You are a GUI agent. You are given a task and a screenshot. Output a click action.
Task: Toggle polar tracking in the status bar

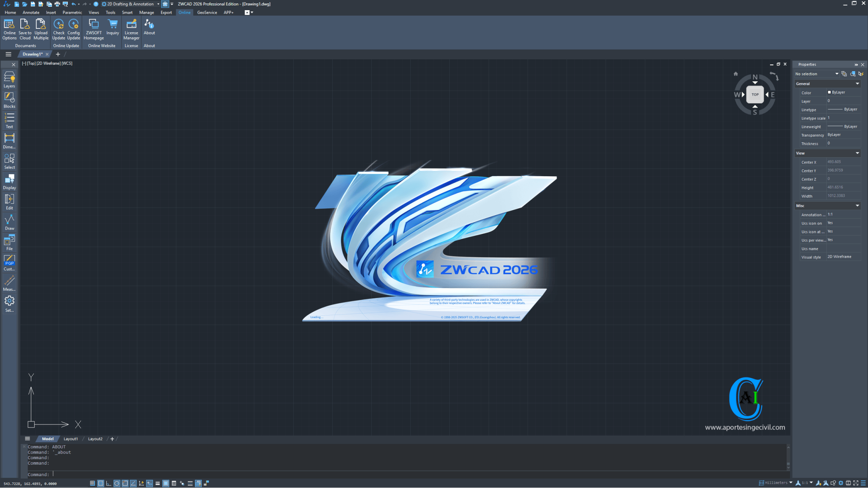coord(117,483)
